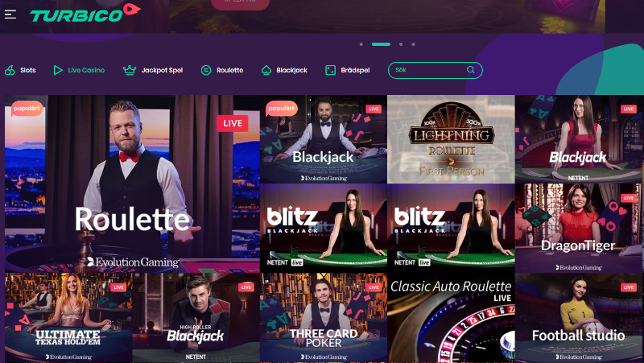644x363 pixels.
Task: Select the Roulette wheel icon
Action: (206, 70)
